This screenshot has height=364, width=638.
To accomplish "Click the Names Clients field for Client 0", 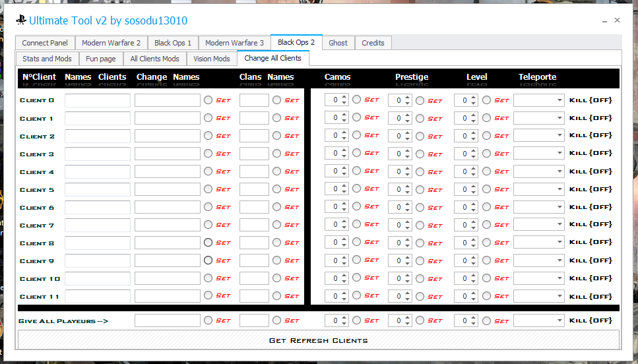I will (x=98, y=100).
